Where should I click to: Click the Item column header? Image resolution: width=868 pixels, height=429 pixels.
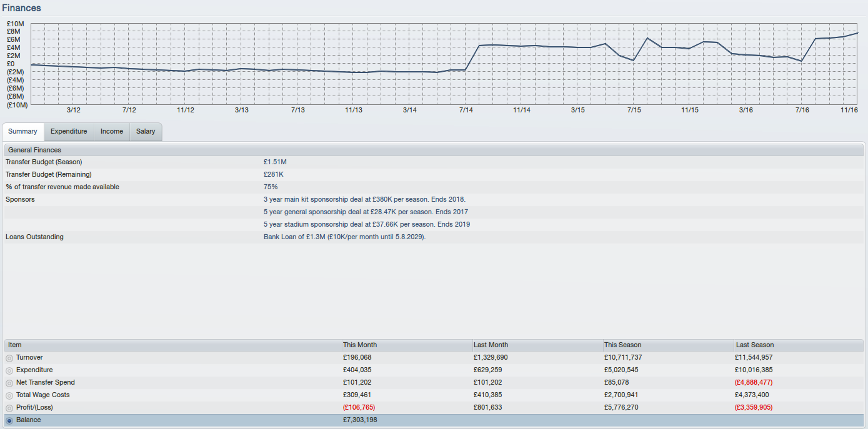(15, 345)
